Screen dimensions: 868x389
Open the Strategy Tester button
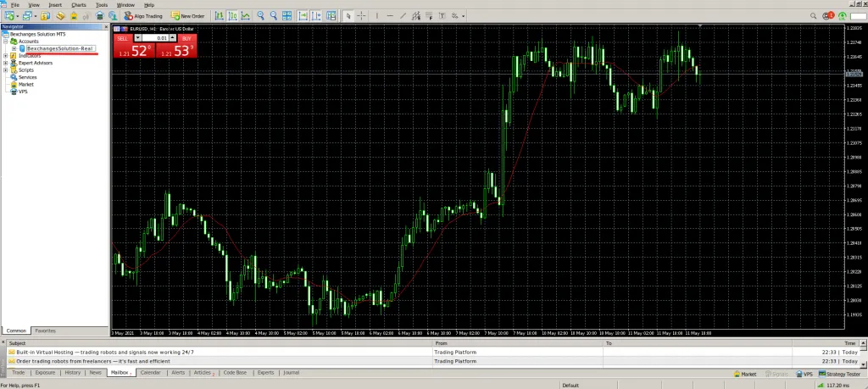click(x=839, y=374)
